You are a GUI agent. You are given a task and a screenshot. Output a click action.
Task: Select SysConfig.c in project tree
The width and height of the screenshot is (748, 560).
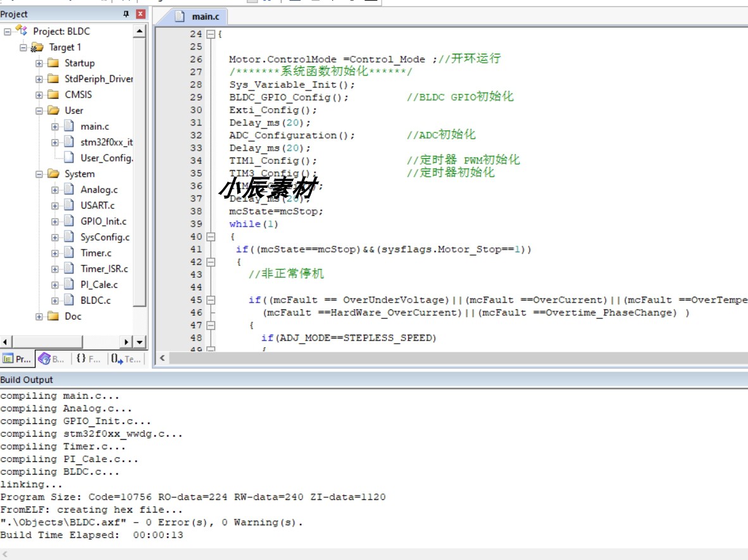105,237
